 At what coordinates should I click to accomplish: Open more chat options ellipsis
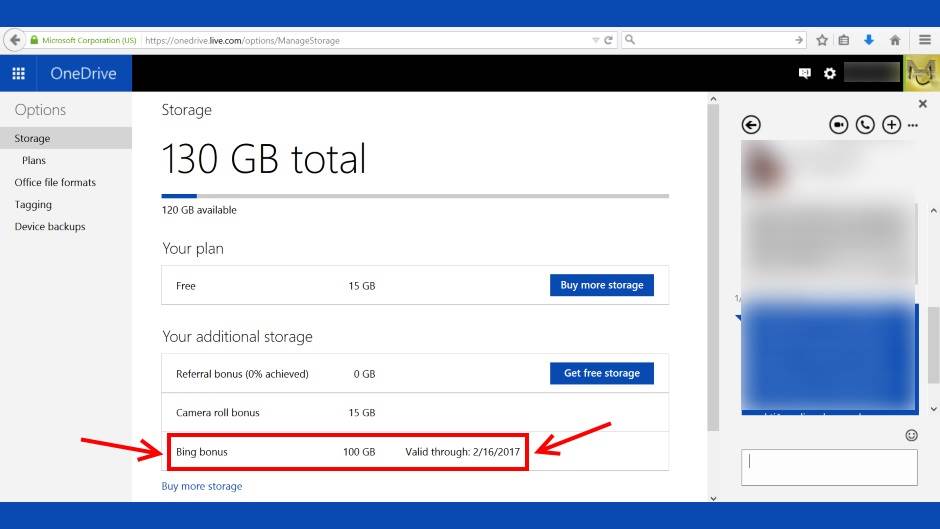point(912,126)
